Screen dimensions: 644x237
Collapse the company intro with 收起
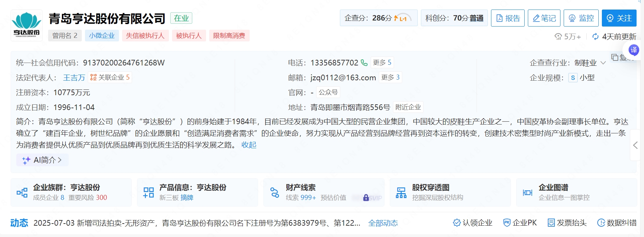tap(249, 145)
